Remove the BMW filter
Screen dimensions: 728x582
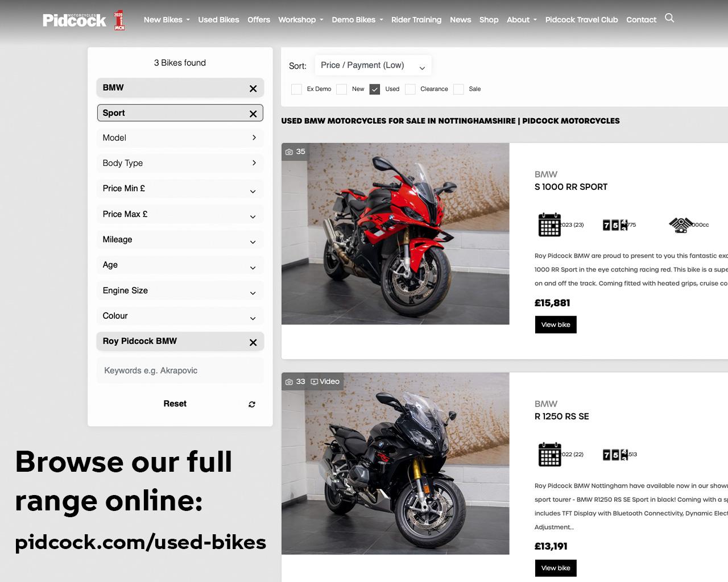tap(253, 88)
